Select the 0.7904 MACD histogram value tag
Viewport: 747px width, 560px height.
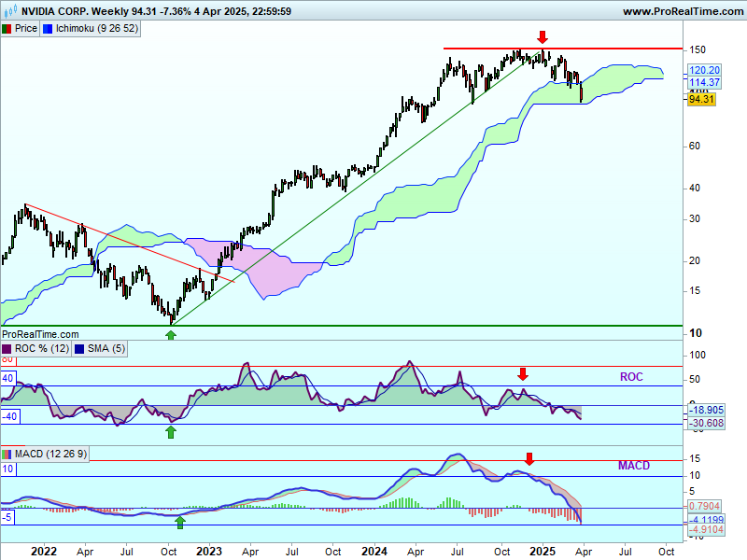pos(705,506)
